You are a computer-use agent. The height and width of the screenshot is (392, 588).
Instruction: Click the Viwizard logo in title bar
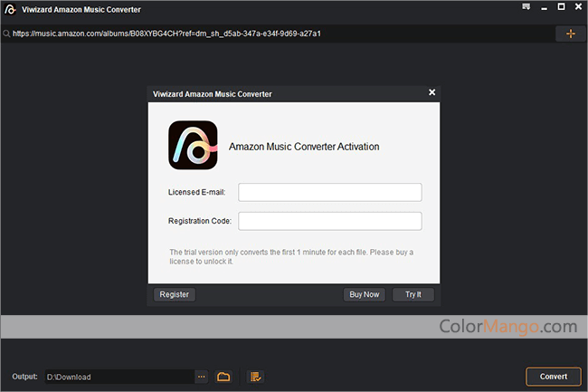10,9
